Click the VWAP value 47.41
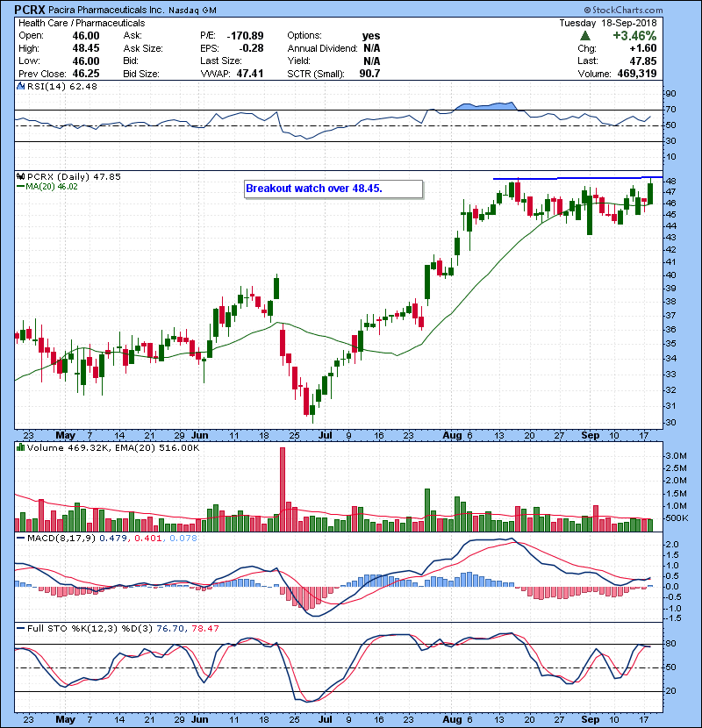The image size is (702, 728). (x=250, y=74)
